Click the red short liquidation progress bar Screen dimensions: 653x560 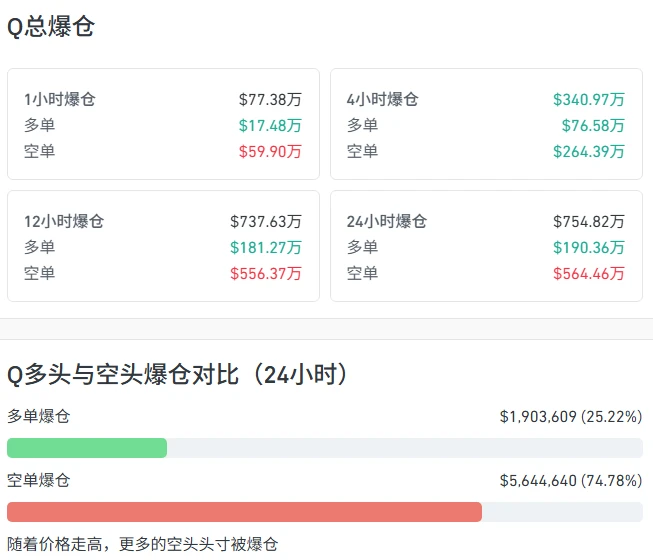(244, 512)
